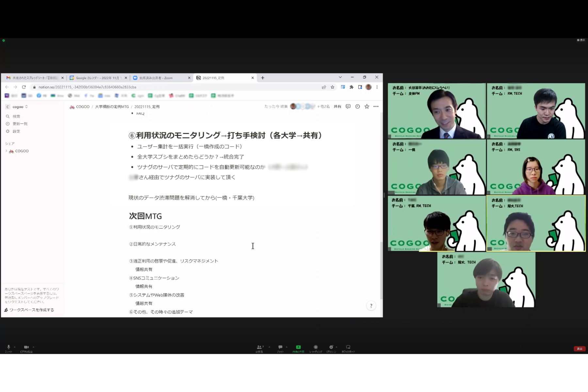The width and height of the screenshot is (588, 392).
Task: Open Notion page options ellipsis
Action: pyautogui.click(x=376, y=106)
